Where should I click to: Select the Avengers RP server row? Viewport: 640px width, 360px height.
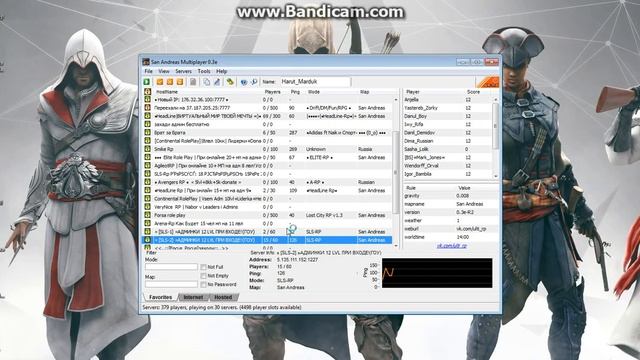click(x=267, y=182)
